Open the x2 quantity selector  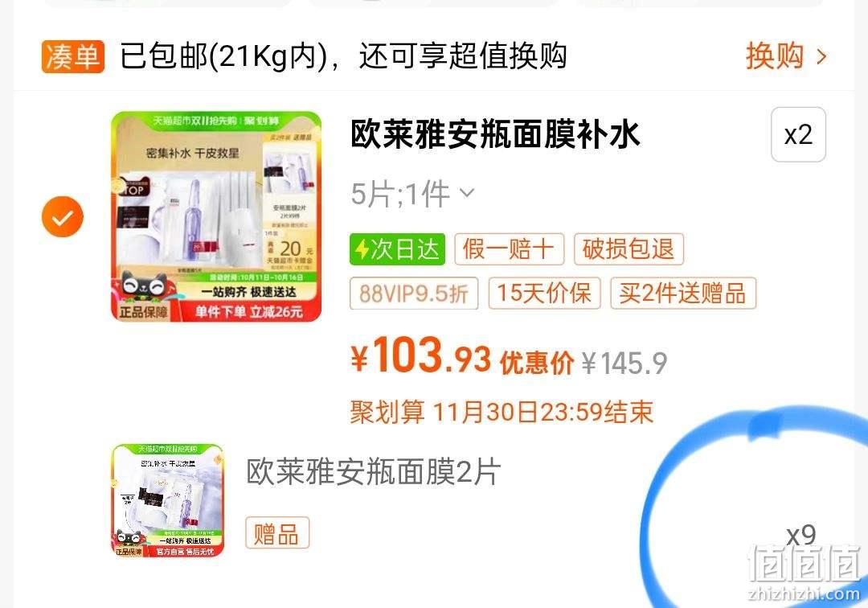[798, 134]
